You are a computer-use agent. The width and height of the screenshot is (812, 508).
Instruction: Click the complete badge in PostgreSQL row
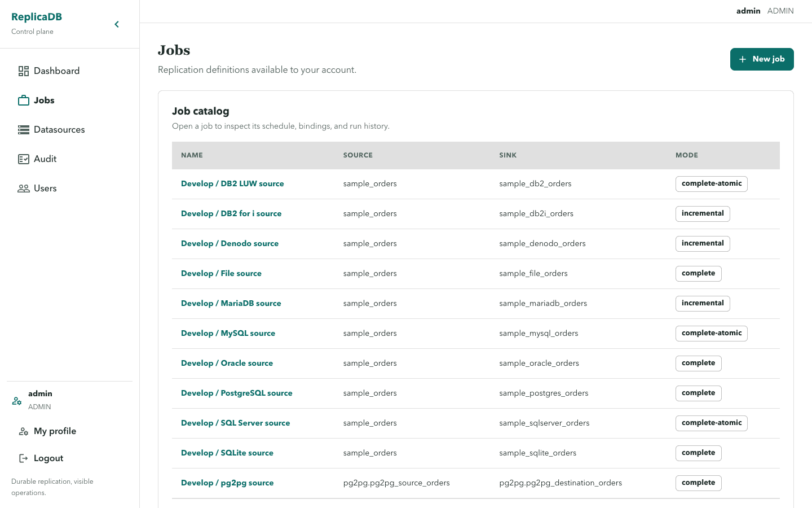tap(699, 393)
